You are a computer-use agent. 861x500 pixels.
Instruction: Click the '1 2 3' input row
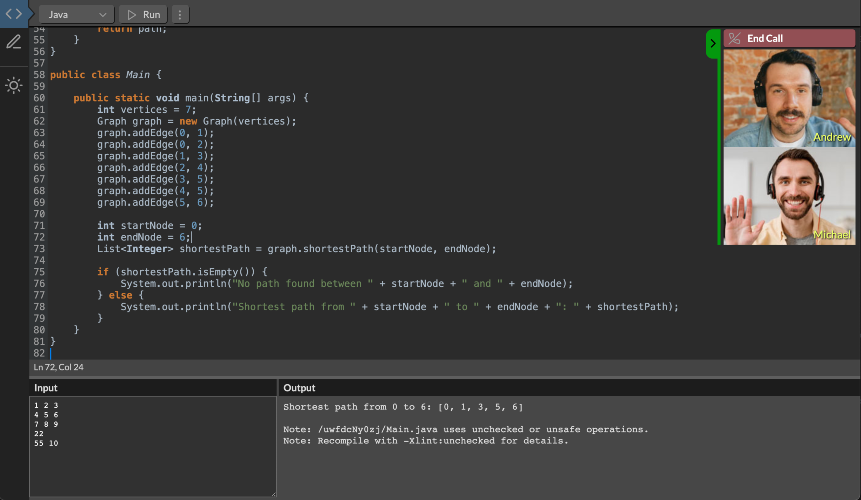pyautogui.click(x=46, y=406)
